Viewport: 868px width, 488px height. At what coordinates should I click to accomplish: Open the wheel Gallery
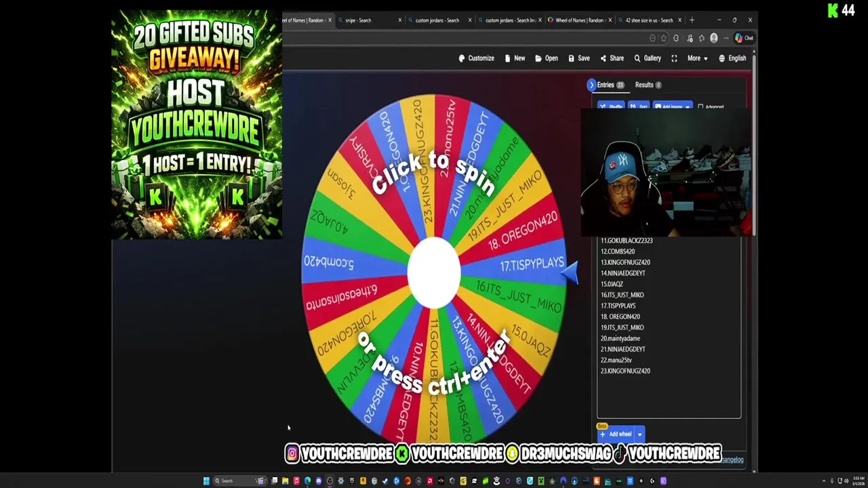[x=648, y=58]
